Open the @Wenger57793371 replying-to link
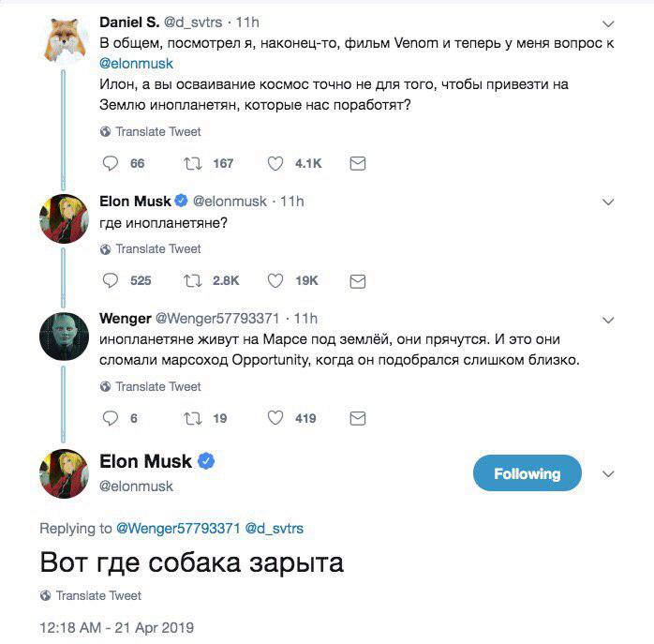Screen dimensions: 654x644 tap(178, 529)
